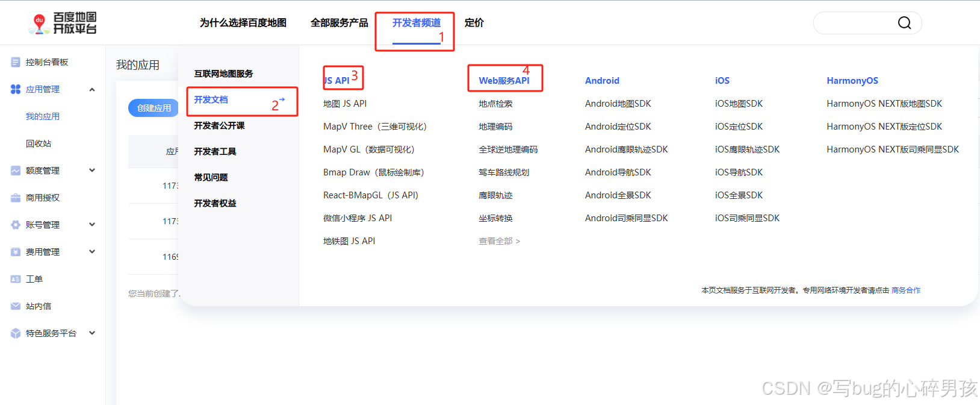Click the 商务合作 link
Viewport: 980px width, 405px height.
coord(906,290)
